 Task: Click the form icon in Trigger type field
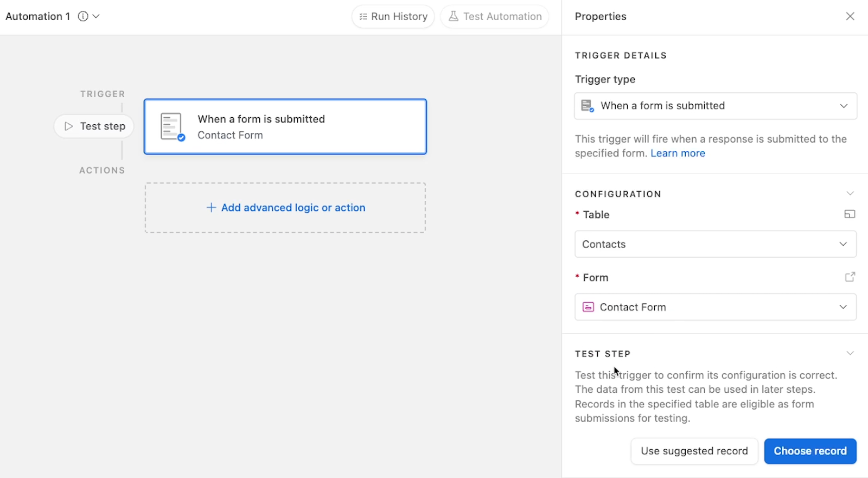point(588,106)
